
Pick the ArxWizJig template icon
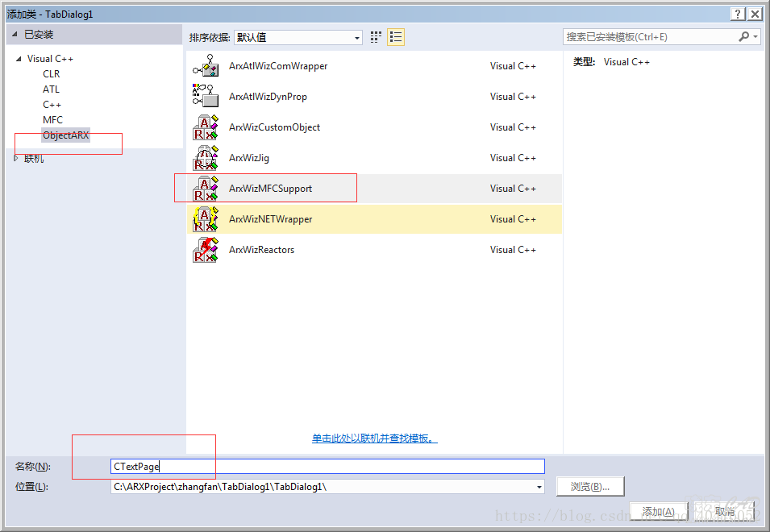pos(206,157)
